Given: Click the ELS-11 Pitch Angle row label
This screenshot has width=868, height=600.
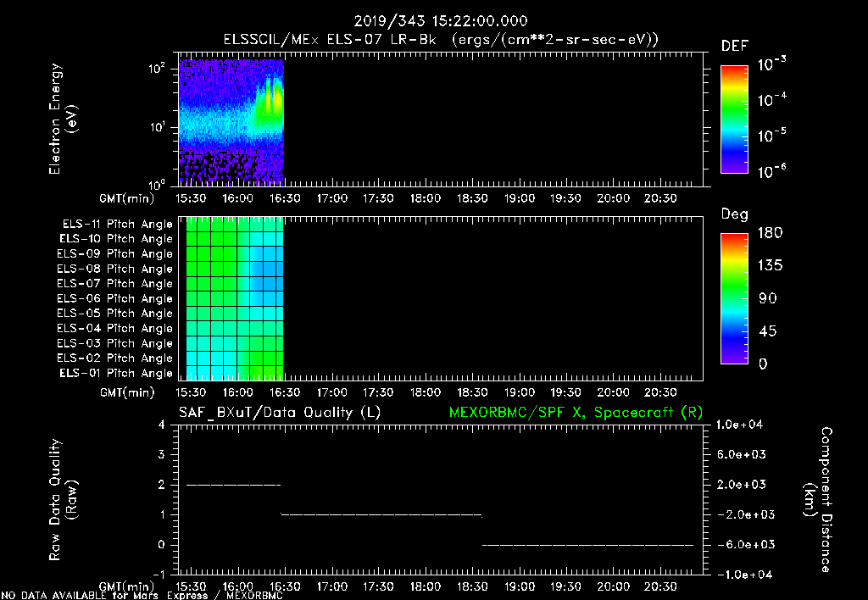Looking at the screenshot, I should pos(117,225).
